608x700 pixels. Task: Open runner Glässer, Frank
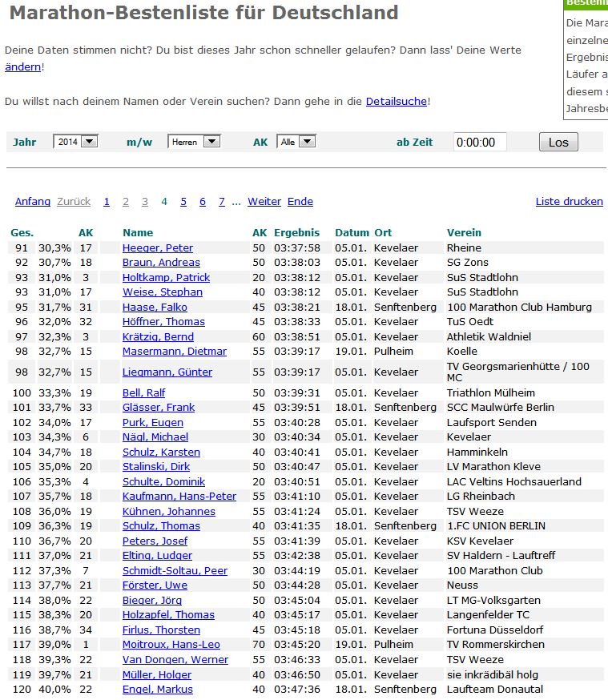click(x=159, y=407)
